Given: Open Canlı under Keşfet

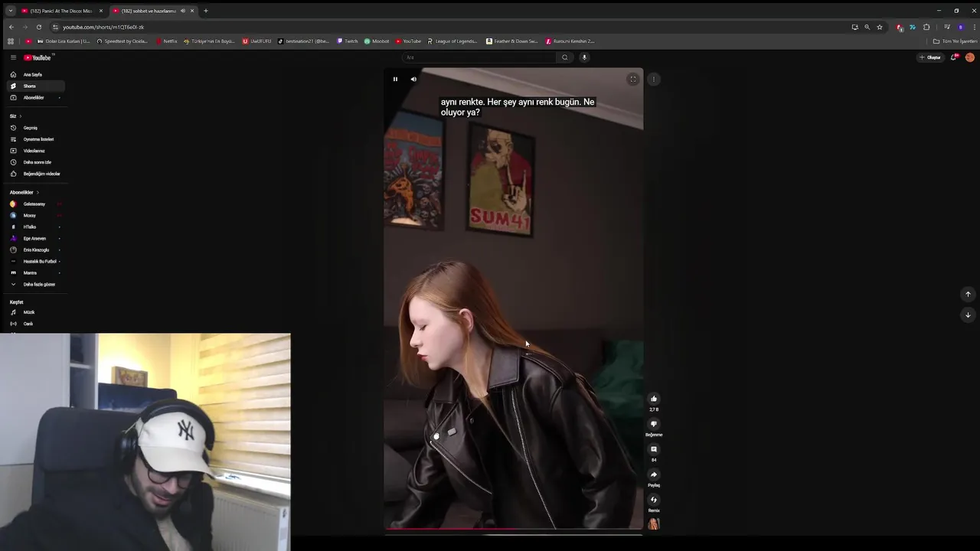Looking at the screenshot, I should (35, 324).
